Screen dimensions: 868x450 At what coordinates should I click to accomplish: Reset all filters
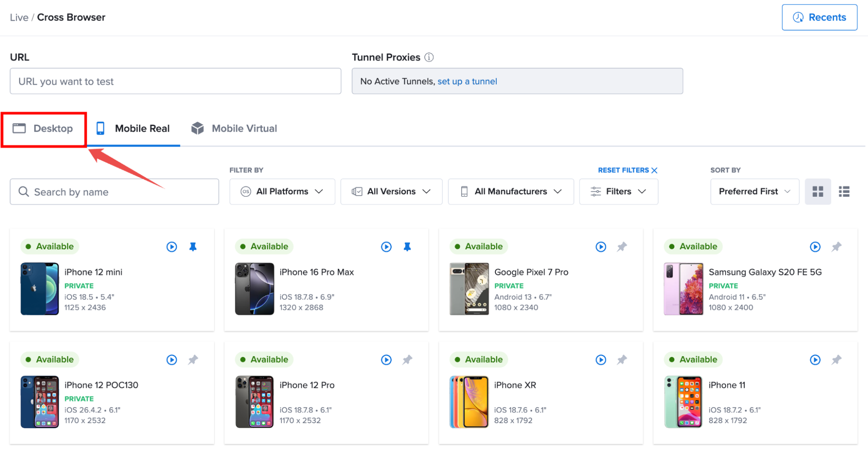click(x=627, y=170)
